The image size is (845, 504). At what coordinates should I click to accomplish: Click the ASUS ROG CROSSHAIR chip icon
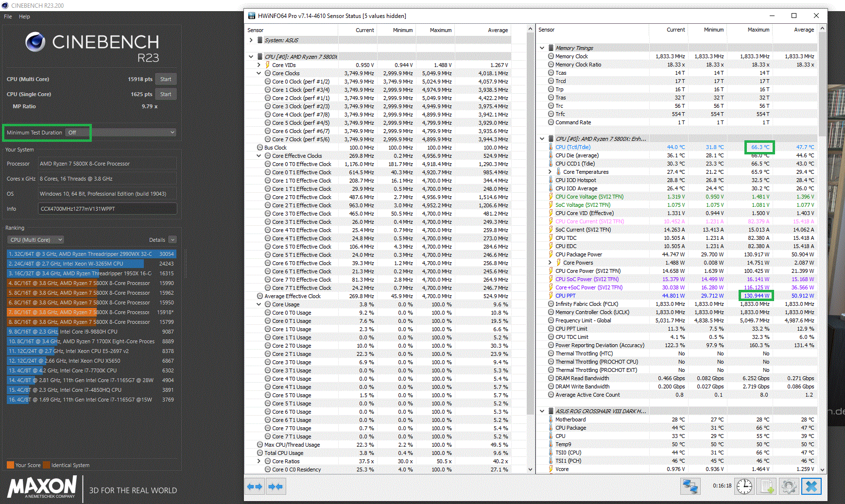tap(551, 411)
